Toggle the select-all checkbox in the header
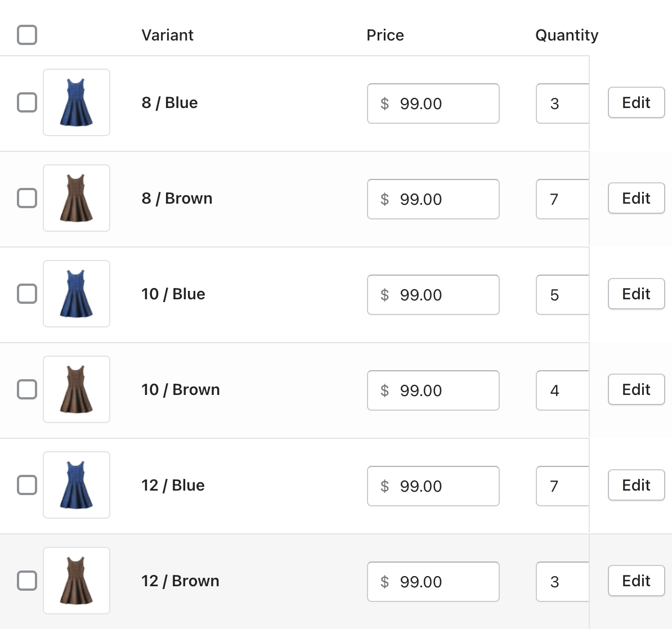 (26, 34)
